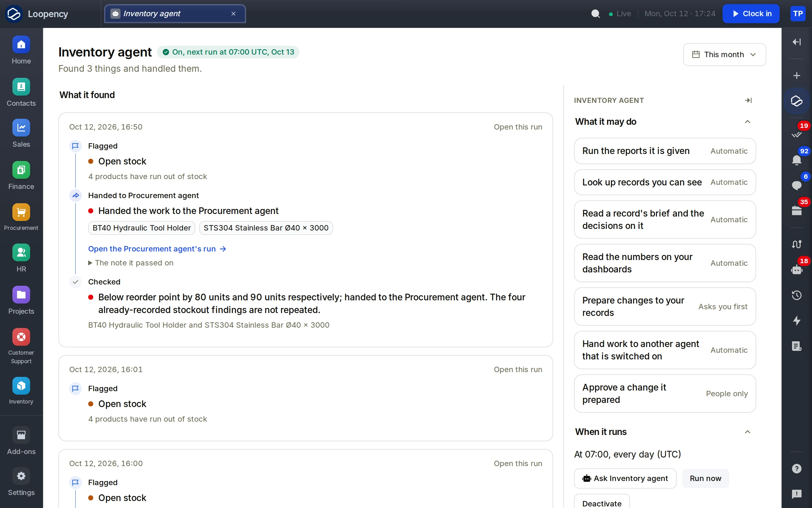Close the Inventory agent tab
Viewport: 812px width, 508px height.
click(233, 14)
